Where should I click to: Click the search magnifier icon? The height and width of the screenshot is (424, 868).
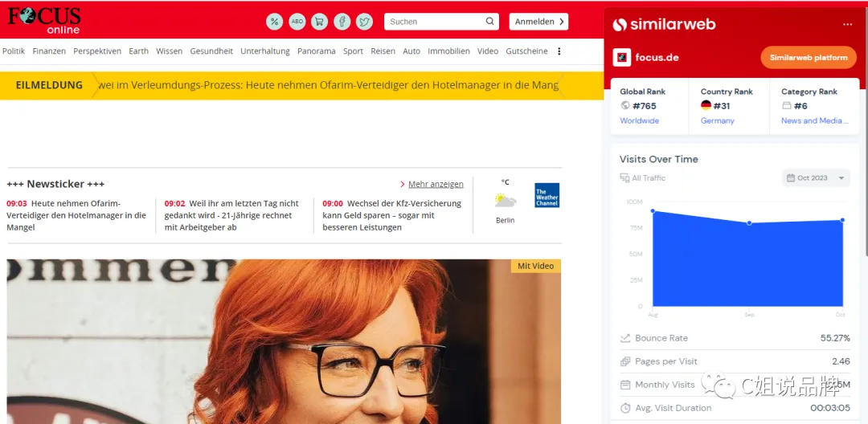pos(490,22)
